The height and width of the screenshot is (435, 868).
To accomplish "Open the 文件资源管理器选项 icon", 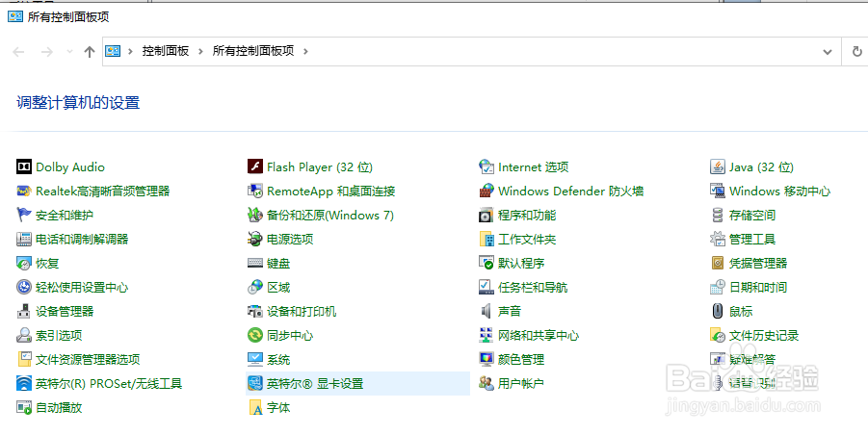I will click(24, 359).
